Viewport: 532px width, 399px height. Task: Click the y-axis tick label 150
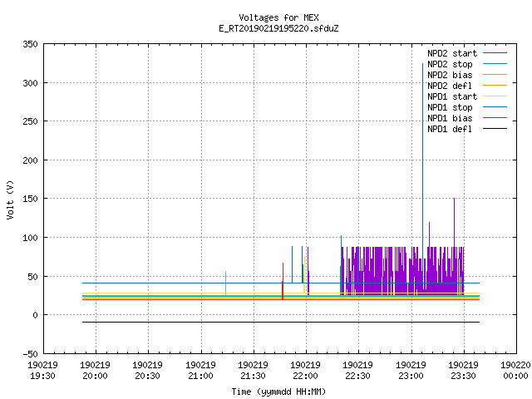click(x=30, y=199)
